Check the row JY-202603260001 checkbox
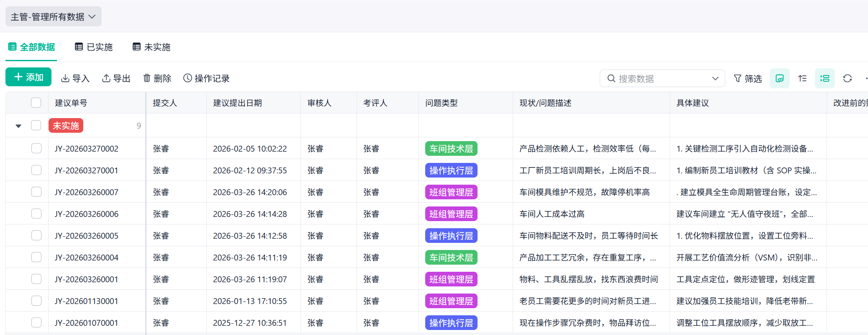 (x=36, y=279)
